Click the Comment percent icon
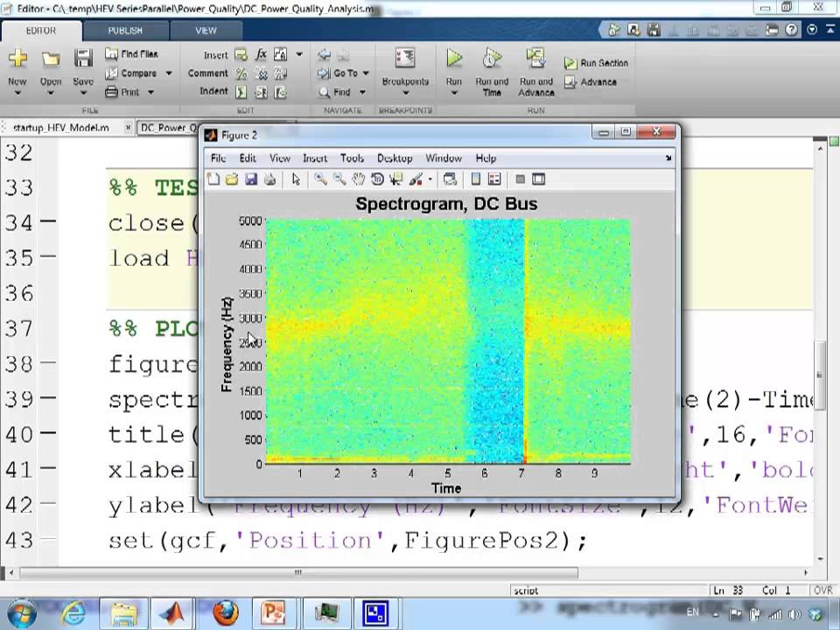Screen dimensions: 840x630 [241, 73]
